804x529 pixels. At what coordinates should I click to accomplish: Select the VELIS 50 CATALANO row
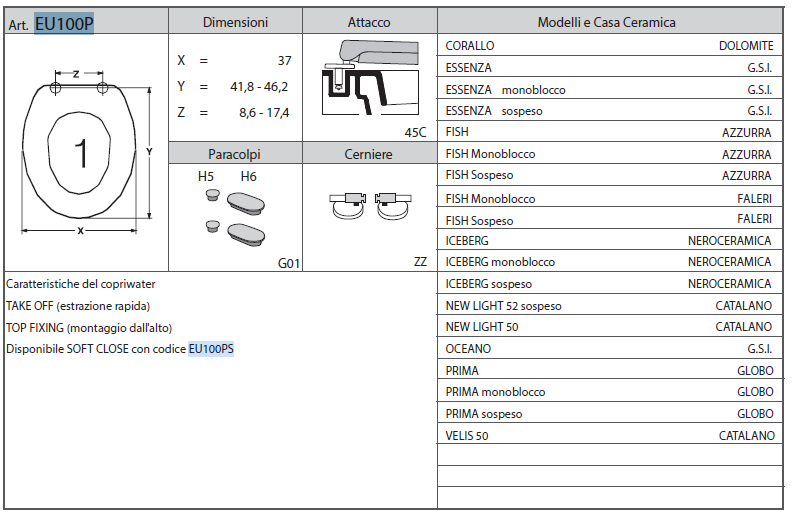click(610, 435)
